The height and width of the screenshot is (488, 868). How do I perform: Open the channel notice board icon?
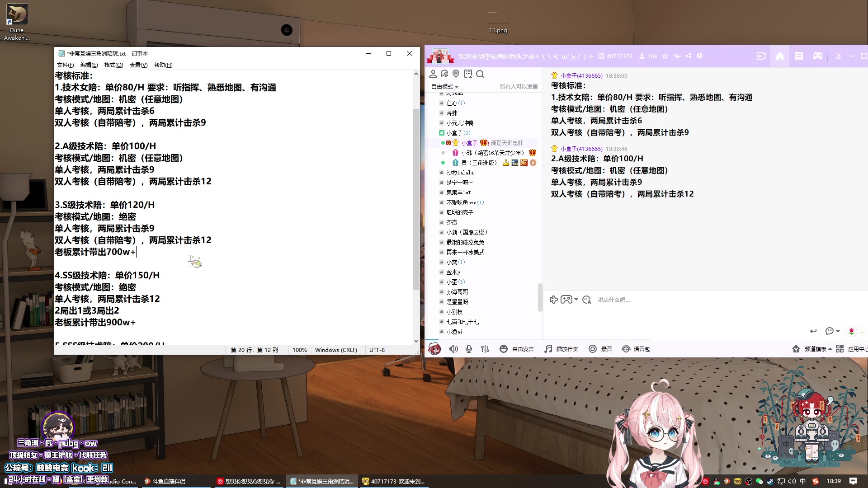click(468, 74)
